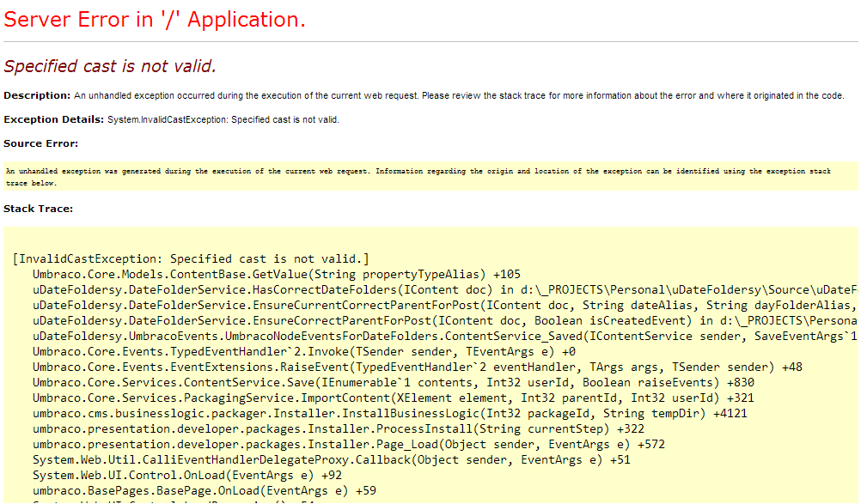Select the ContentService.Save +830 stack line
Screen dimensions: 867x504
point(394,382)
